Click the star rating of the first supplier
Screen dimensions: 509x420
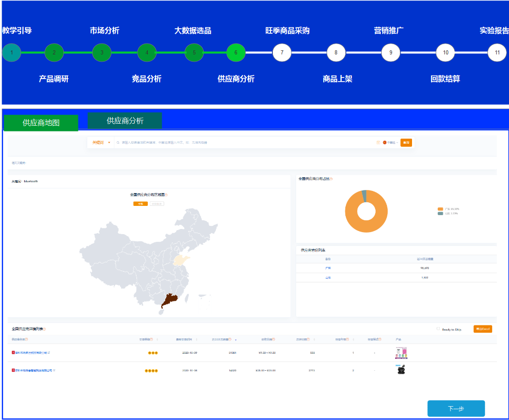click(152, 353)
